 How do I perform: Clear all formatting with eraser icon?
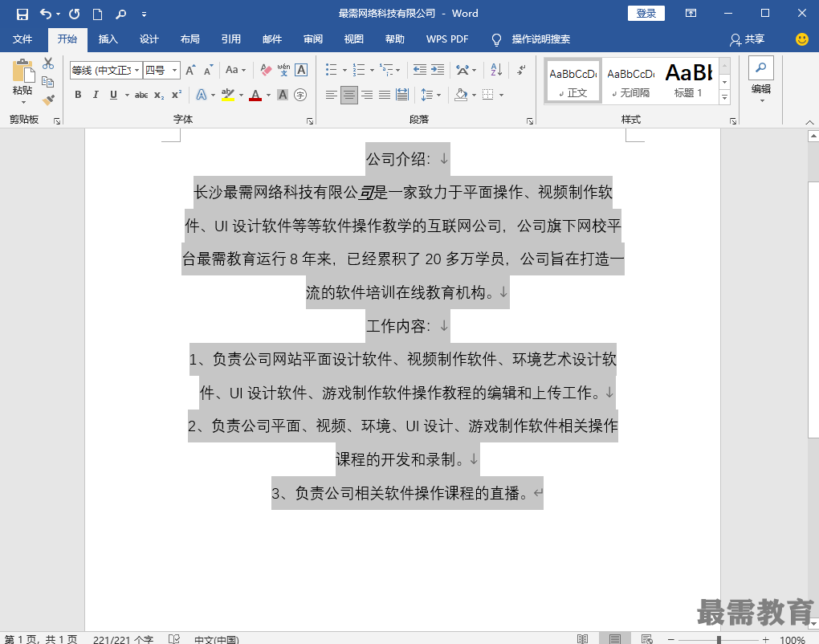click(266, 70)
